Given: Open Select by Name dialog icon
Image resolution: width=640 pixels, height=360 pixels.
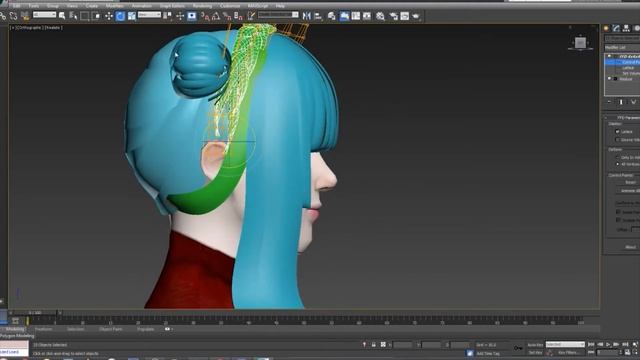Looking at the screenshot, I should click(x=73, y=16).
